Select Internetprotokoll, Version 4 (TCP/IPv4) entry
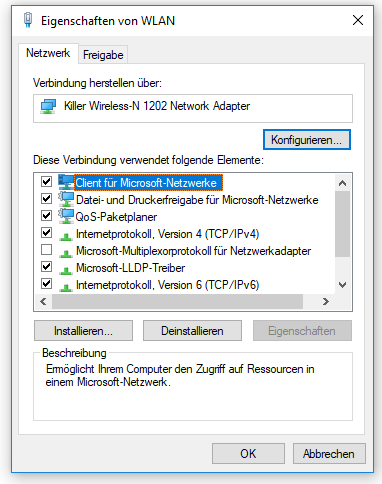The image size is (382, 484). point(167,234)
